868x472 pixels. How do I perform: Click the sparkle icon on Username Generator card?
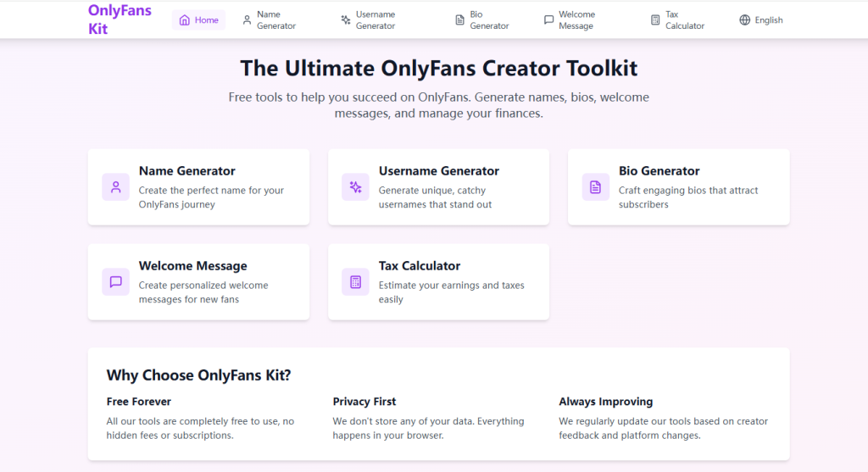point(355,187)
